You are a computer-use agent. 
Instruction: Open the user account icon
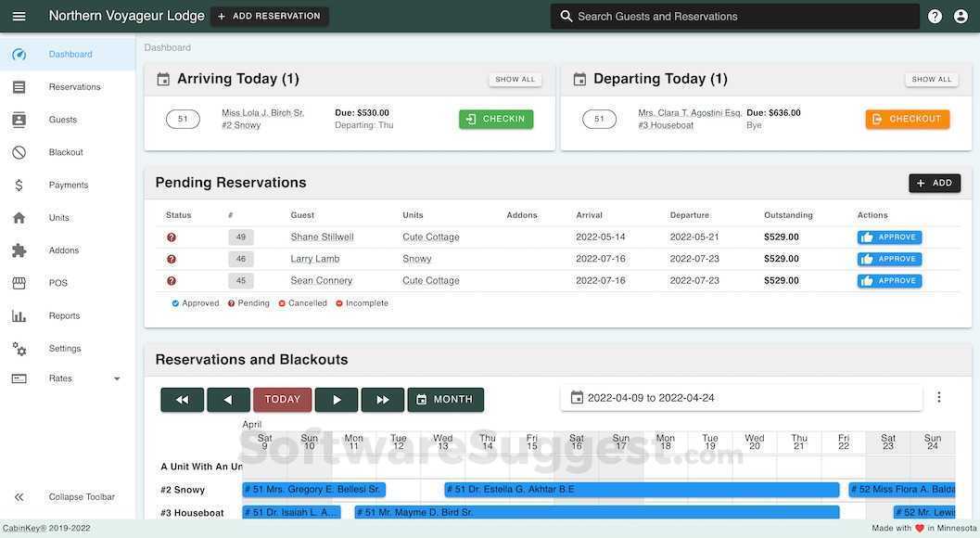point(958,15)
